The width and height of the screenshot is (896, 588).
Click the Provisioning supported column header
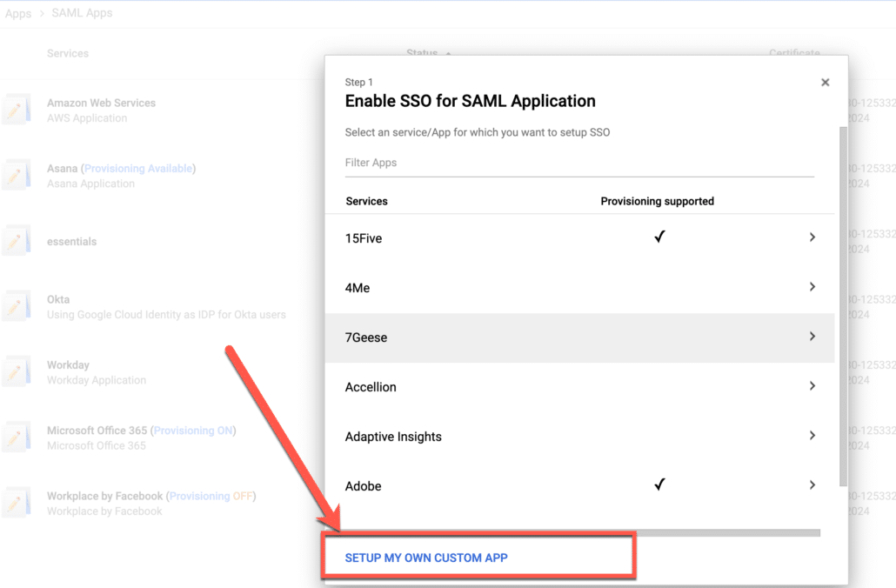tap(657, 201)
